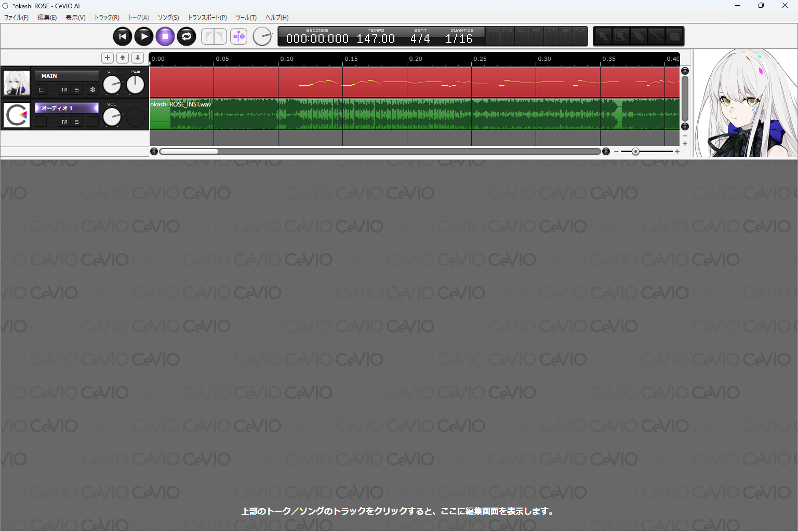The image size is (798, 532).
Task: Click the purple auto-scroll follow icon
Action: tap(238, 36)
